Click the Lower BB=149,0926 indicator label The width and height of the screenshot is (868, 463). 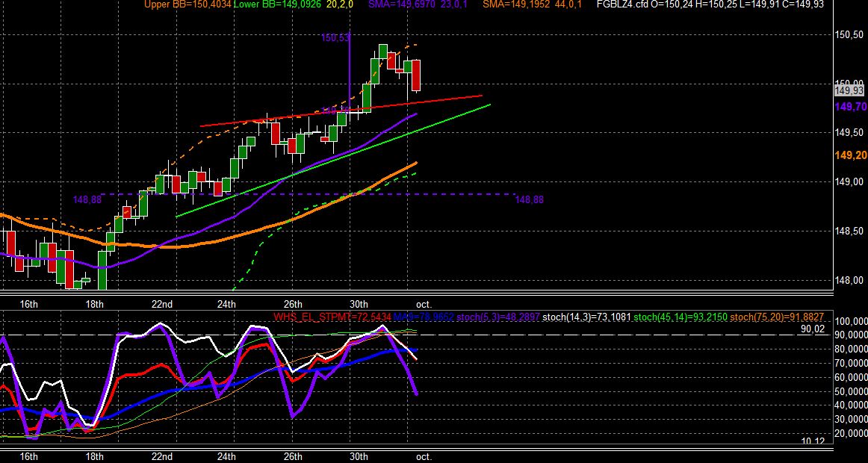[278, 4]
